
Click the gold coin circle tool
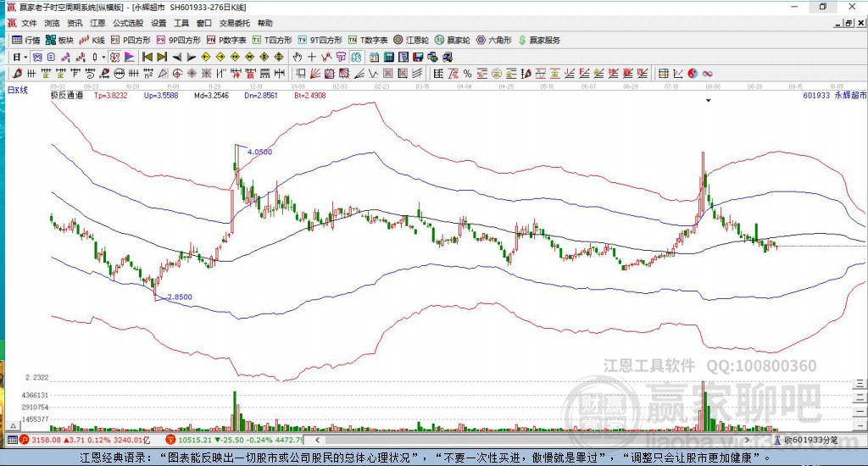coord(497,74)
